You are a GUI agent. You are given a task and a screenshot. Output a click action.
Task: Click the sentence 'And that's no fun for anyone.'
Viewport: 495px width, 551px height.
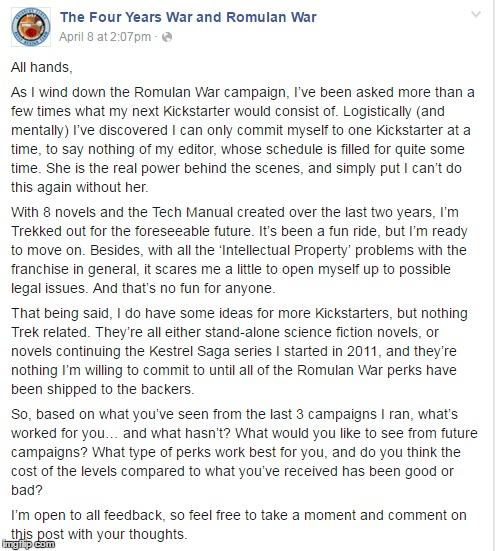[x=184, y=288]
